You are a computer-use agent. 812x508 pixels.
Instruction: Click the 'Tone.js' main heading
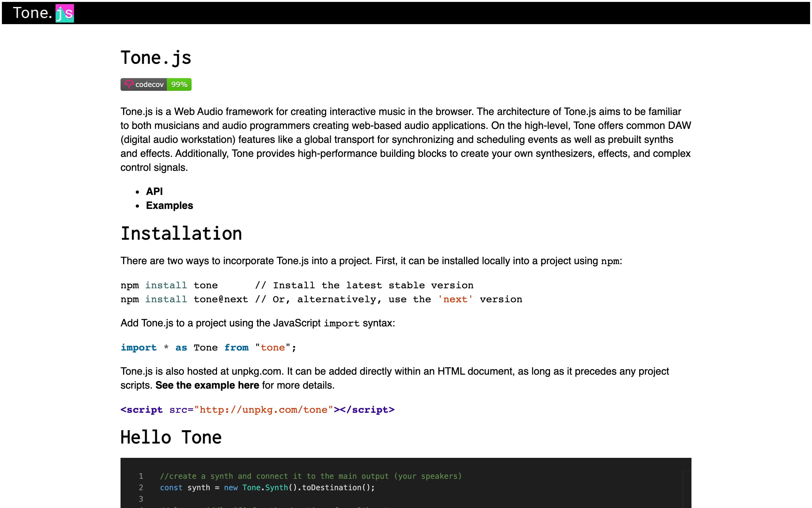coord(156,57)
